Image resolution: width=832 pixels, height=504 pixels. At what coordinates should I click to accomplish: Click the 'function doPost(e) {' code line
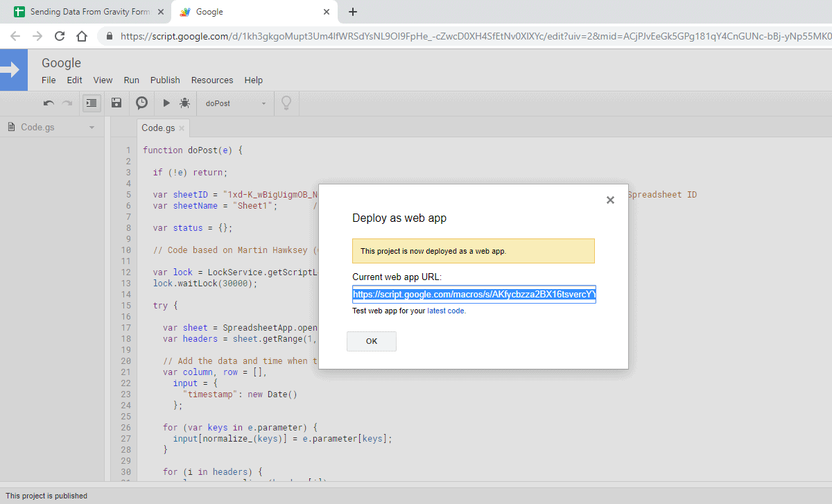click(193, 150)
